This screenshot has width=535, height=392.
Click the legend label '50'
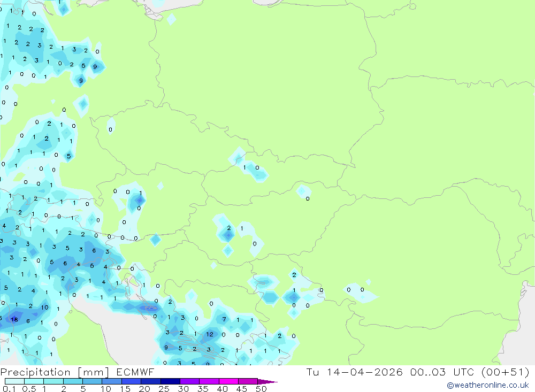[261, 389]
